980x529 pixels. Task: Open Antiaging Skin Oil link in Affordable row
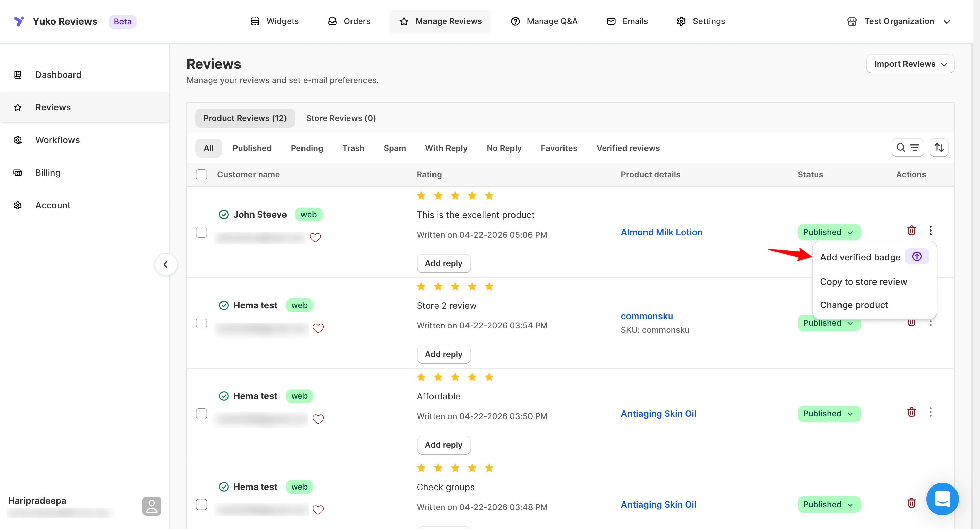(658, 414)
